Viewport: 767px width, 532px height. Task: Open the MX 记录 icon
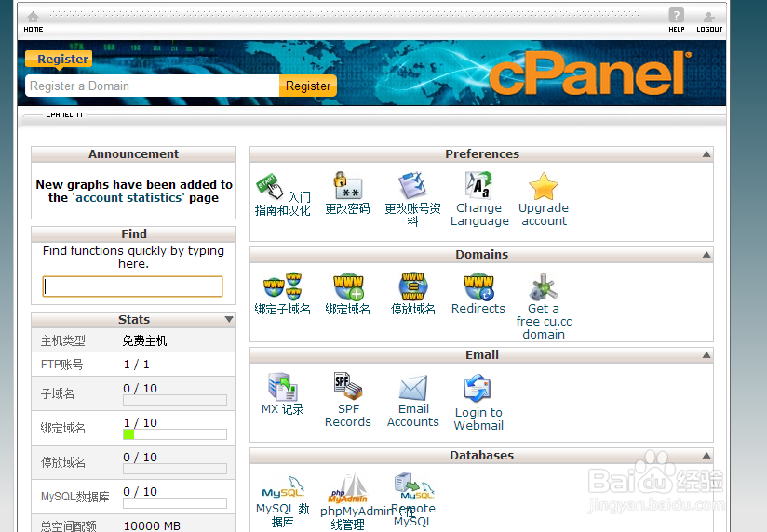click(283, 387)
